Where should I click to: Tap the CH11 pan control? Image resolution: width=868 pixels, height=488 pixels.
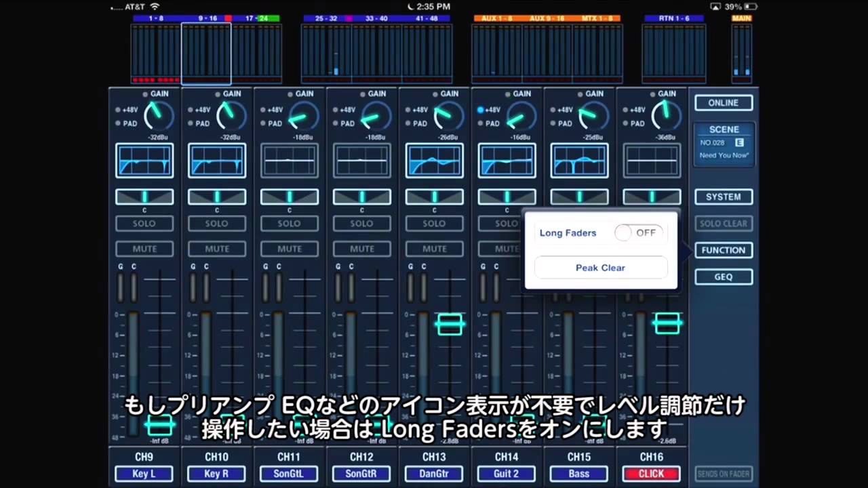290,197
